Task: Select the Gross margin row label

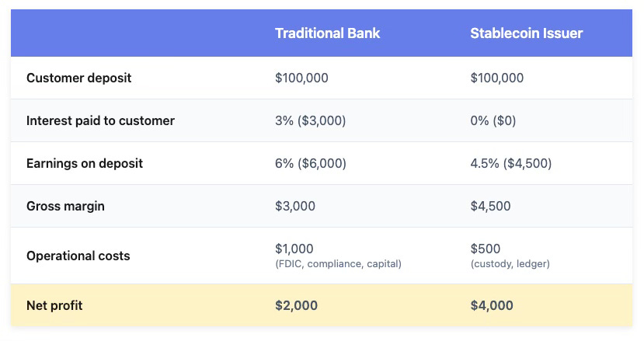Action: pyautogui.click(x=65, y=206)
